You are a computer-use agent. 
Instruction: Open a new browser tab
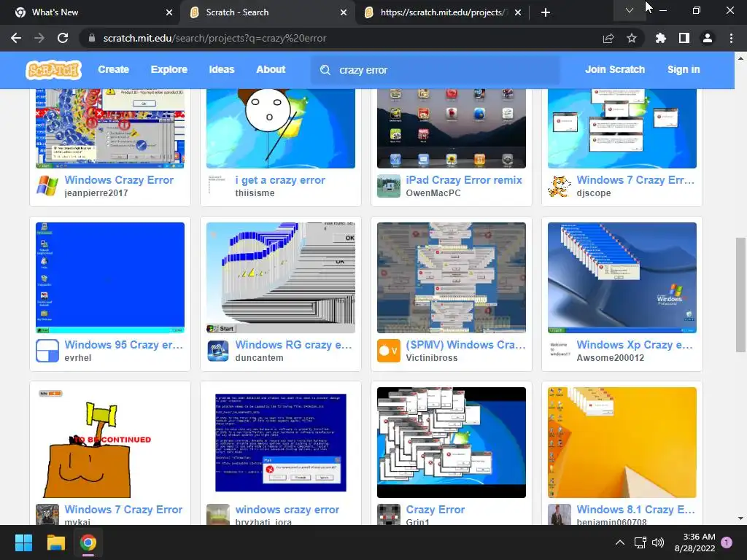(x=546, y=12)
